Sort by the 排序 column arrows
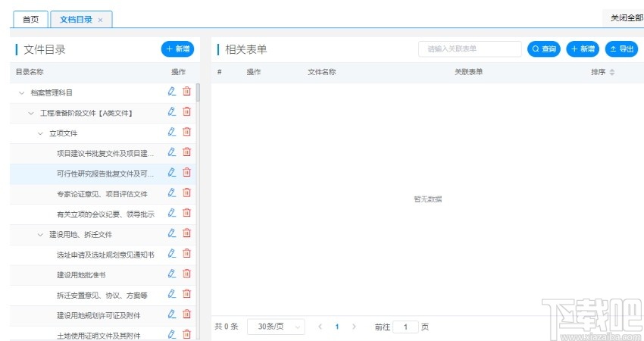The width and height of the screenshot is (644, 341). pos(612,72)
